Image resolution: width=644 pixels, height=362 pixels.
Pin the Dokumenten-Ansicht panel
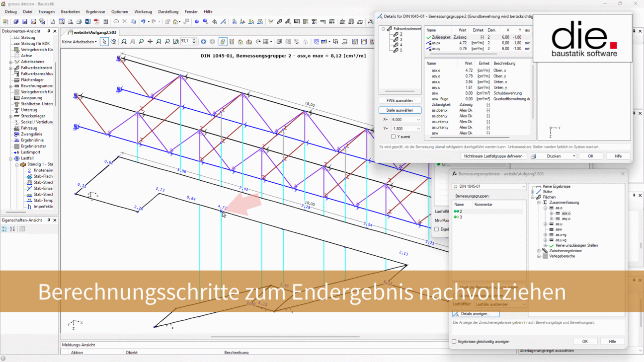coord(49,31)
